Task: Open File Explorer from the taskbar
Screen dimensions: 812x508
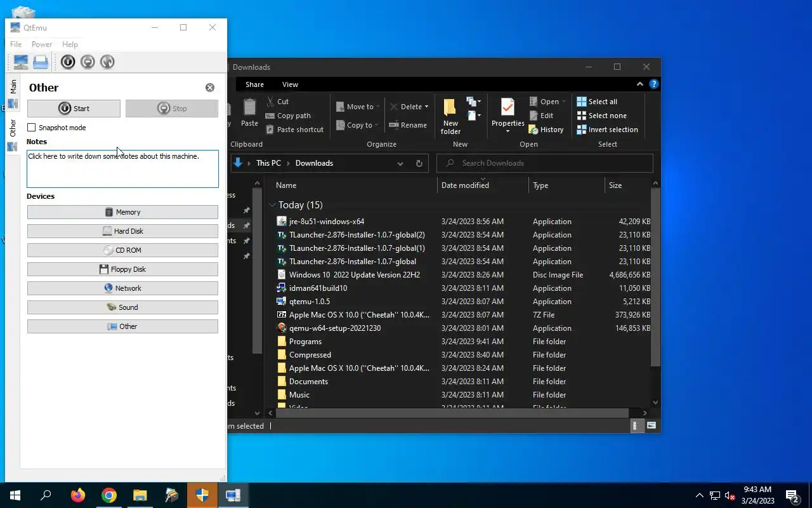Action: [x=140, y=495]
